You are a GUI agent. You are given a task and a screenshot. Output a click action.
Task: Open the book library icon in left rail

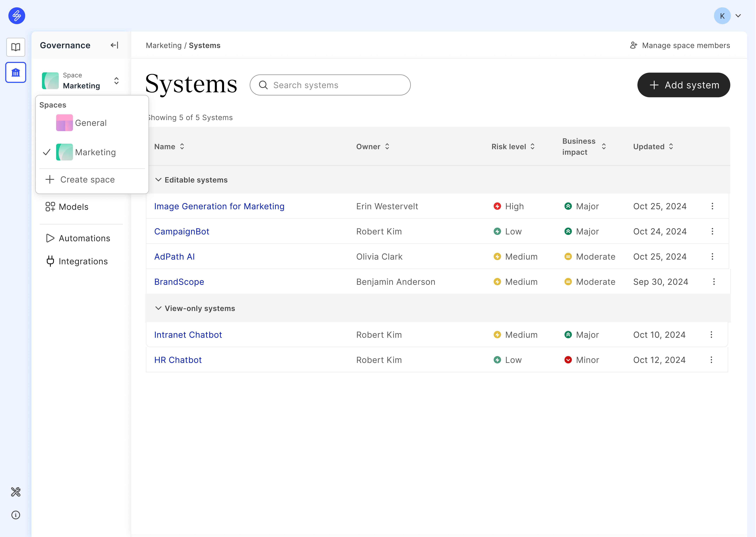coord(16,47)
